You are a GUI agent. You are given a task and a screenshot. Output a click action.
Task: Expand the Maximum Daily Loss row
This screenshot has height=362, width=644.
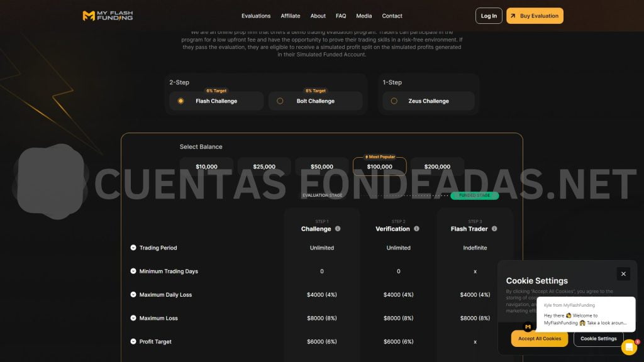132,294
